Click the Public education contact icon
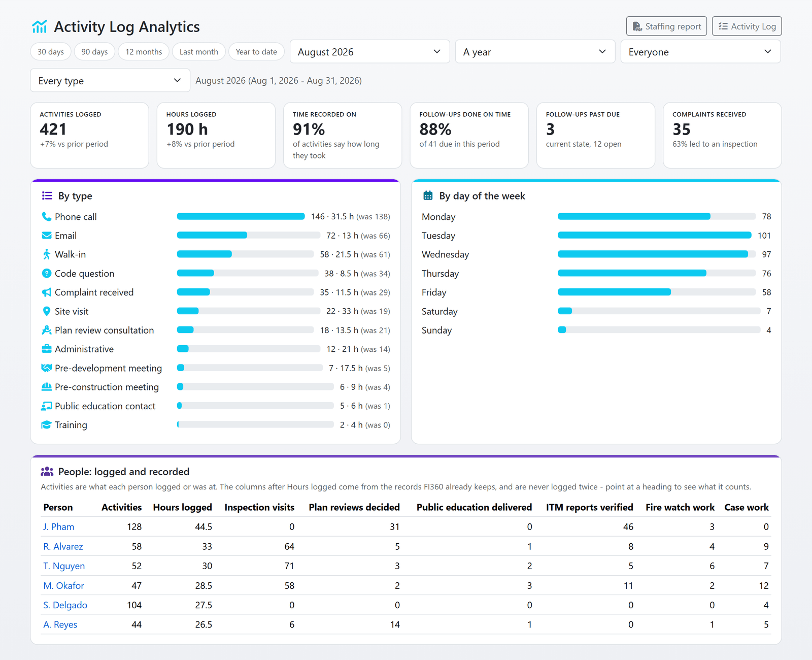812x660 pixels. (x=46, y=406)
